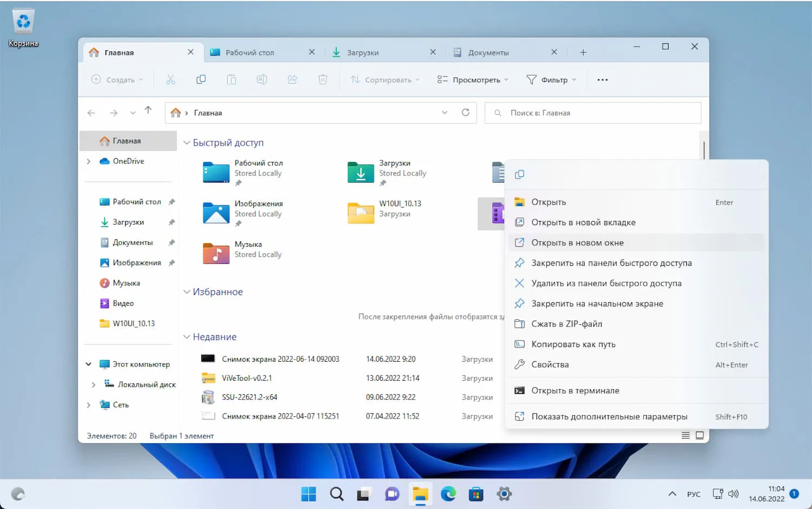
Task: Switch to large icons view in status bar
Action: pyautogui.click(x=699, y=435)
